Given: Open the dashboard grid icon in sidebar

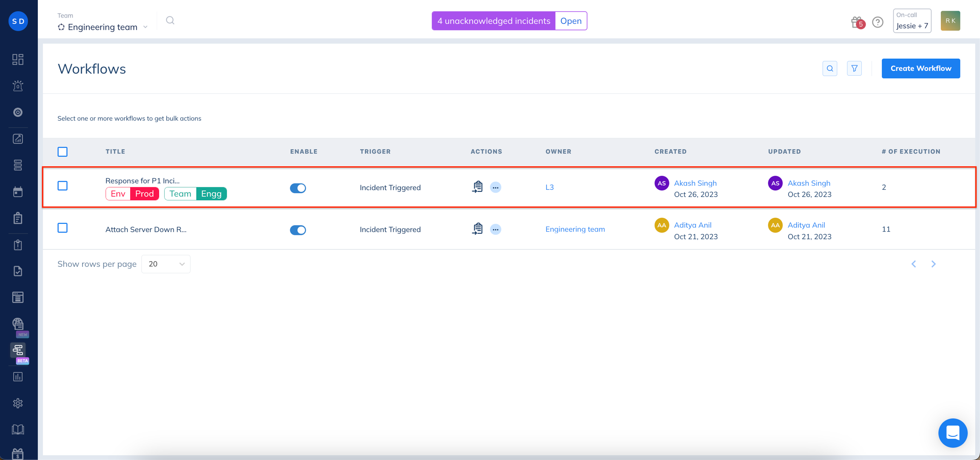Looking at the screenshot, I should point(18,59).
